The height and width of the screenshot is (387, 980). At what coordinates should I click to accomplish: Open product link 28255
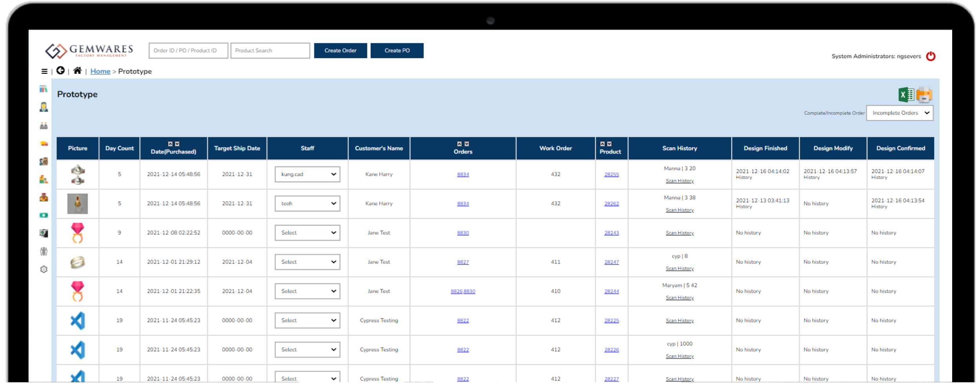612,175
